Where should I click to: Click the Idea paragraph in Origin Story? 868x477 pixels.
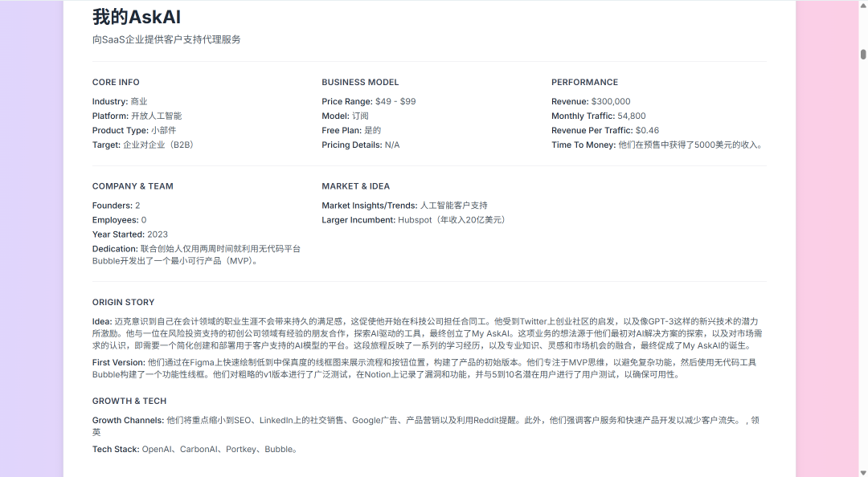coord(428,333)
